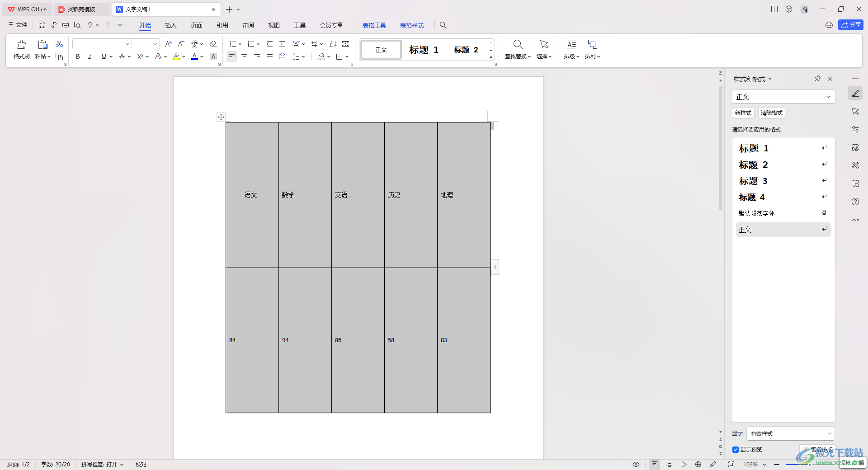Image resolution: width=868 pixels, height=470 pixels.
Task: Click the Undo arrow icon
Action: pos(90,25)
